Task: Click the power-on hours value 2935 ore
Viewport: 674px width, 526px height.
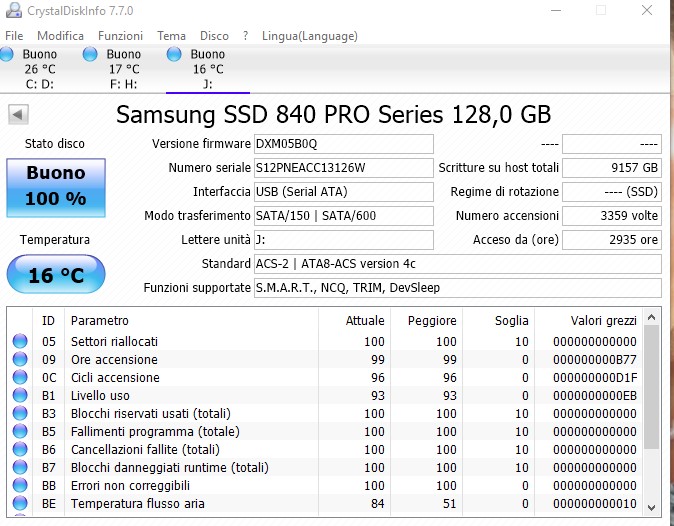Action: (612, 240)
